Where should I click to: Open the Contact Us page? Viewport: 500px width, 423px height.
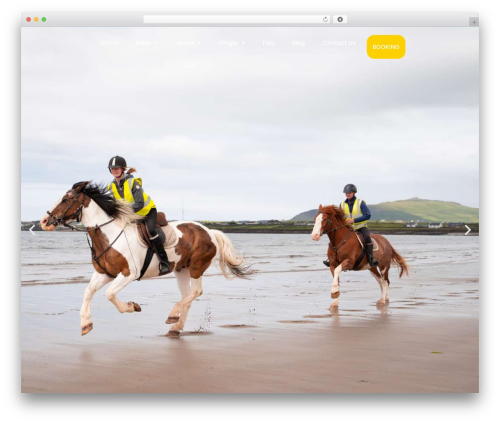tap(339, 43)
